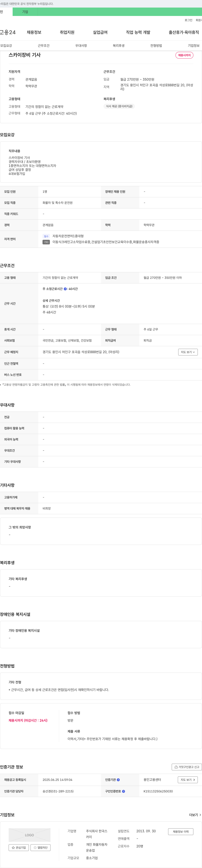Click the 필수 license badge
The width and height of the screenshot is (202, 868).
pos(46,236)
